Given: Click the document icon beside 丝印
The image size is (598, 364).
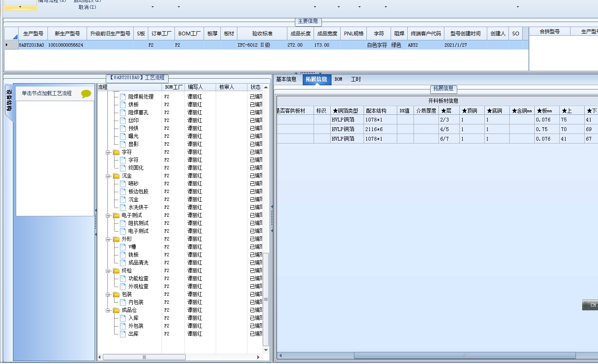Looking at the screenshot, I should point(123,120).
